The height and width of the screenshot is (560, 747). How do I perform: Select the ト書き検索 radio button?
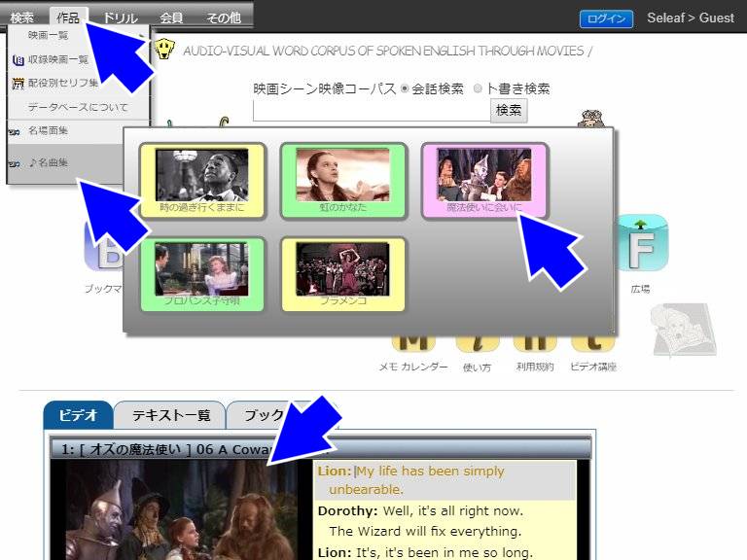[478, 88]
